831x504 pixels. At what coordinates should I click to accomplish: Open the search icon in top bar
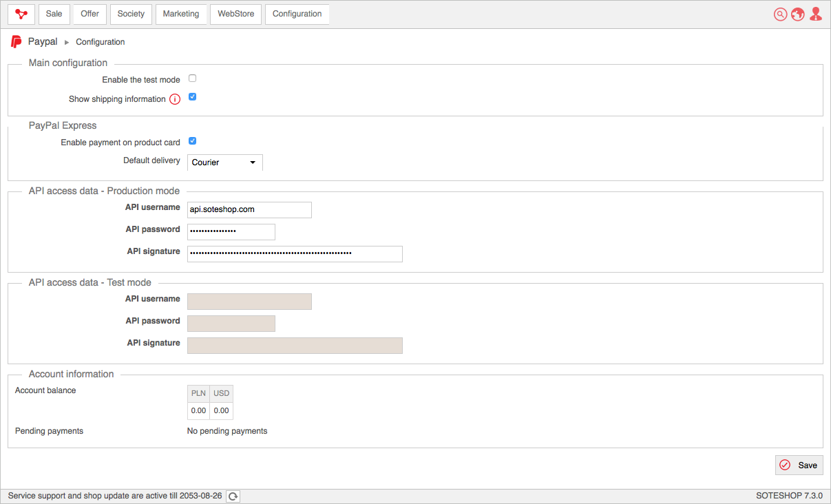[780, 14]
